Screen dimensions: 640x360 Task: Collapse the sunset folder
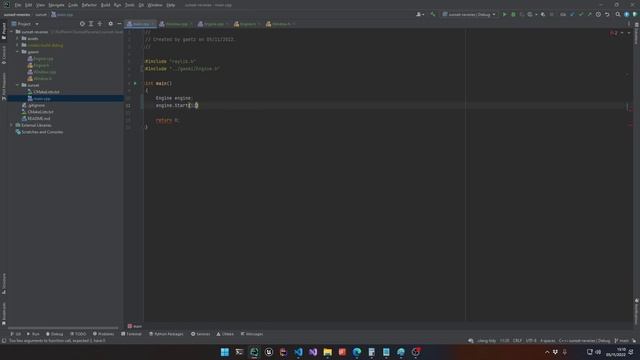click(x=18, y=85)
